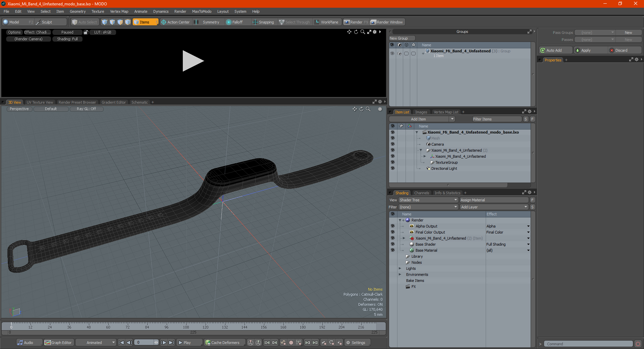644x349 pixels.
Task: Click the Render F9 button
Action: [x=356, y=22]
